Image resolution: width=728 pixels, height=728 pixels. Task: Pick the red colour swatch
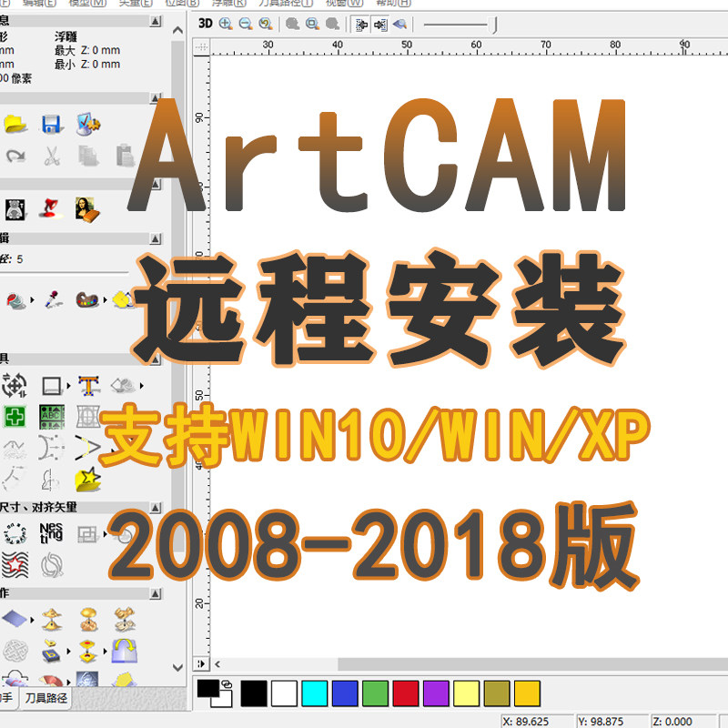(406, 693)
